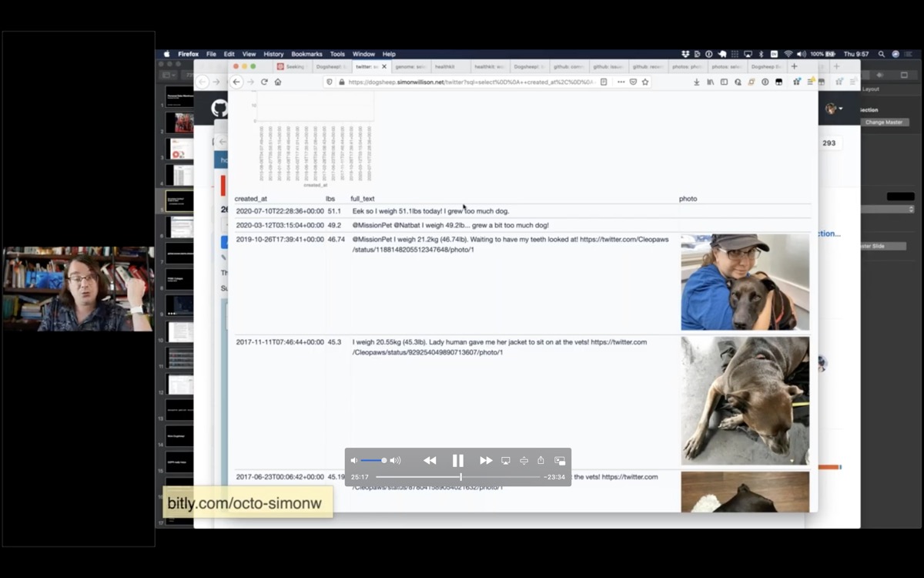Image resolution: width=924 pixels, height=578 pixels.
Task: Reload the dogsheep page
Action: point(264,82)
